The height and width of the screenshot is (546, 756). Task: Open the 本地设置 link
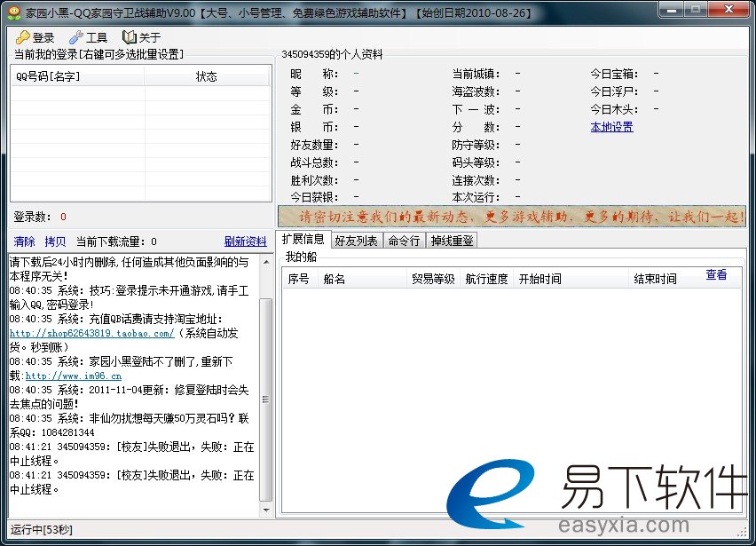(x=612, y=127)
